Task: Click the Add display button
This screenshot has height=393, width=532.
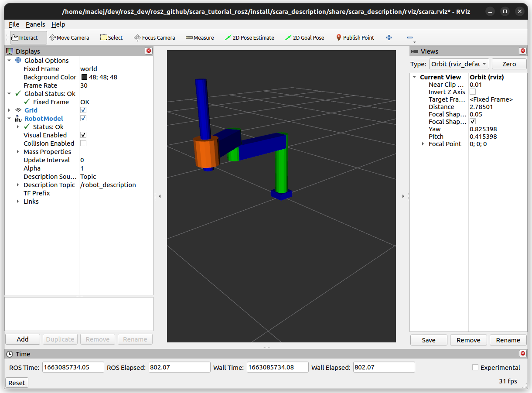Action: (x=23, y=339)
